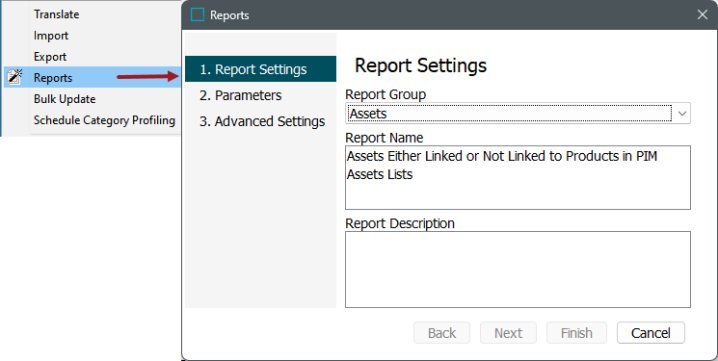Choose Import from the menu
Image resolution: width=718 pixels, height=361 pixels.
(x=51, y=35)
